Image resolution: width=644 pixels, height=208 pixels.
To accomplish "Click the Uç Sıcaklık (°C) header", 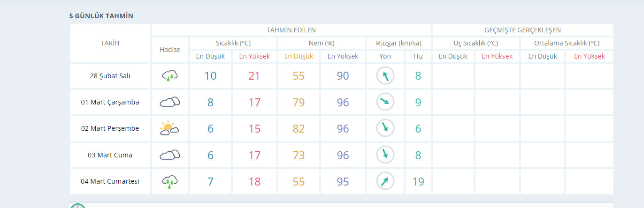I will 475,43.
